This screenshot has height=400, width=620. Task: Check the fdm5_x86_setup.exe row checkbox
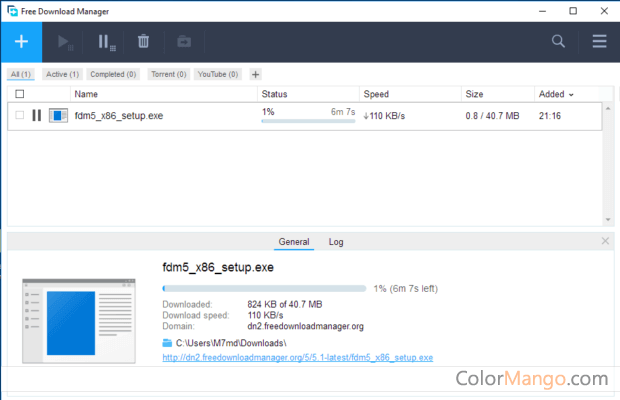19,116
